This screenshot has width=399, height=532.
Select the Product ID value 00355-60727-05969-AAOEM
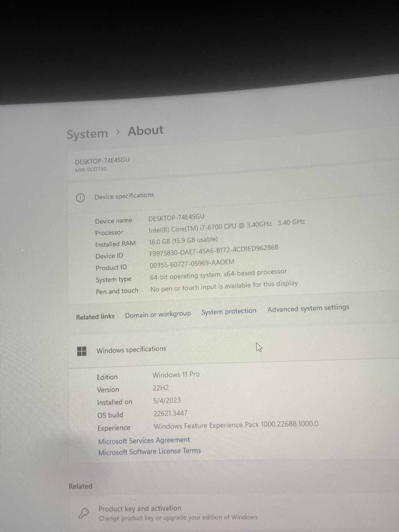pyautogui.click(x=192, y=264)
